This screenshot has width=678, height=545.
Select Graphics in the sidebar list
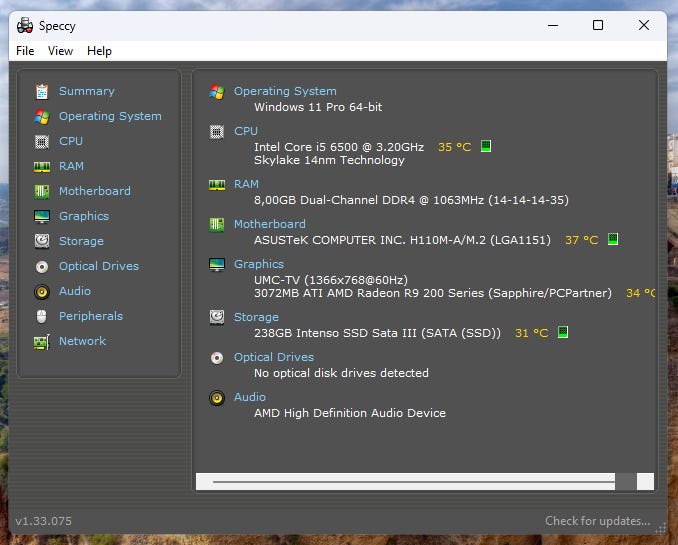click(84, 216)
